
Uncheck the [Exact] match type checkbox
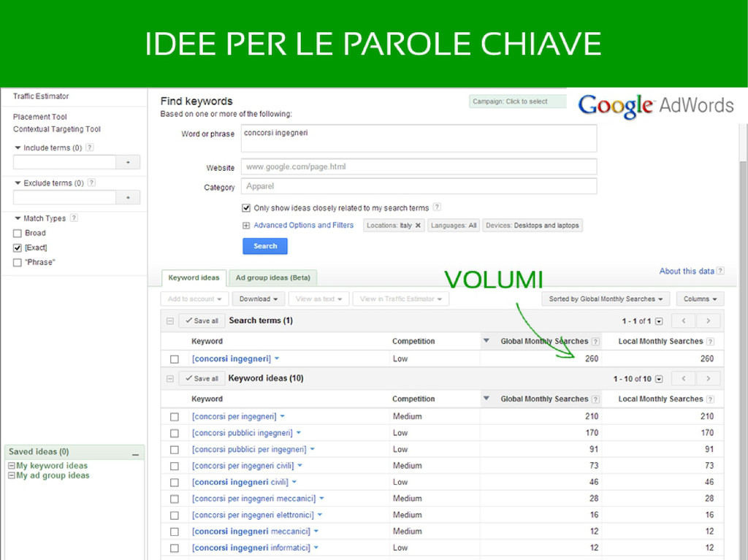(18, 248)
